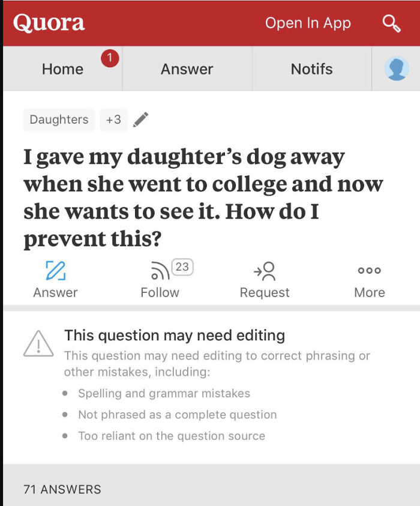Click the 23 followers count badge

(182, 267)
